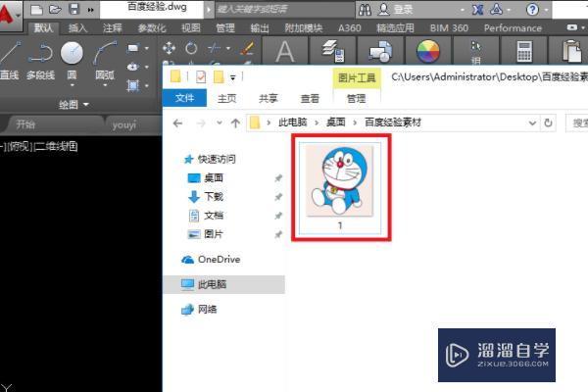Click 此电脑 in the address breadcrumb

coord(292,122)
